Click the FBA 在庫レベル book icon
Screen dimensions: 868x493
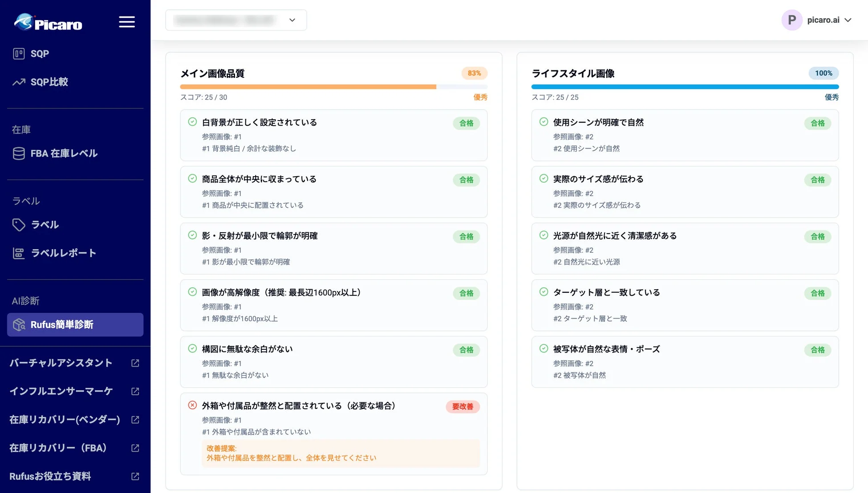(19, 153)
